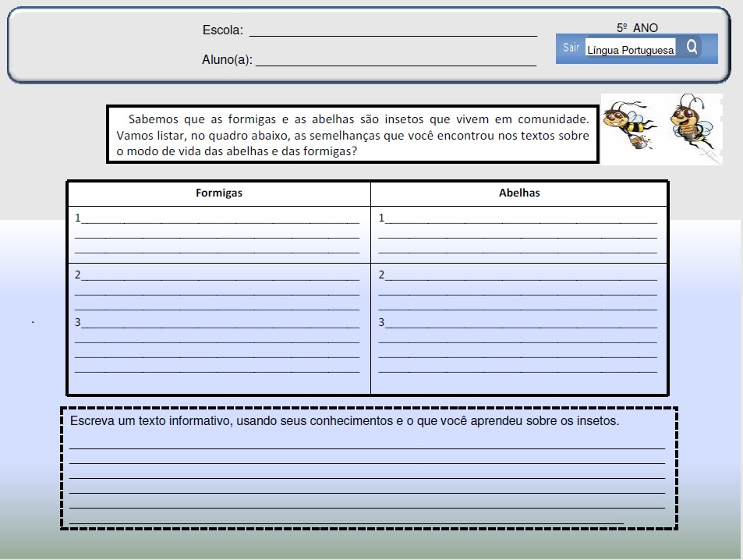Click the magnifier search icon
The width and height of the screenshot is (743, 560).
[692, 47]
